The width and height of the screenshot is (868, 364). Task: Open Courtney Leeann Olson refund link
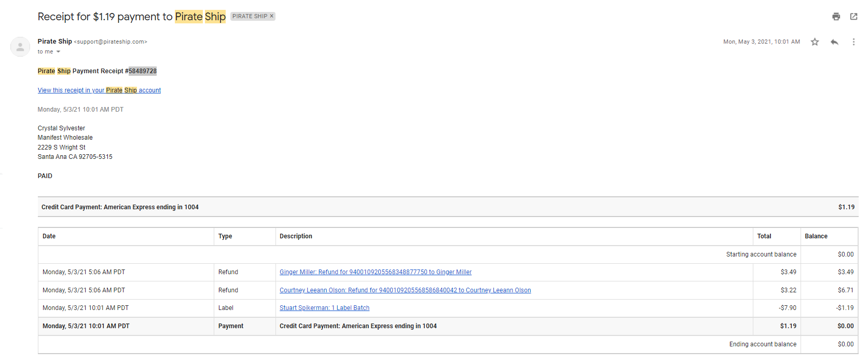point(405,290)
